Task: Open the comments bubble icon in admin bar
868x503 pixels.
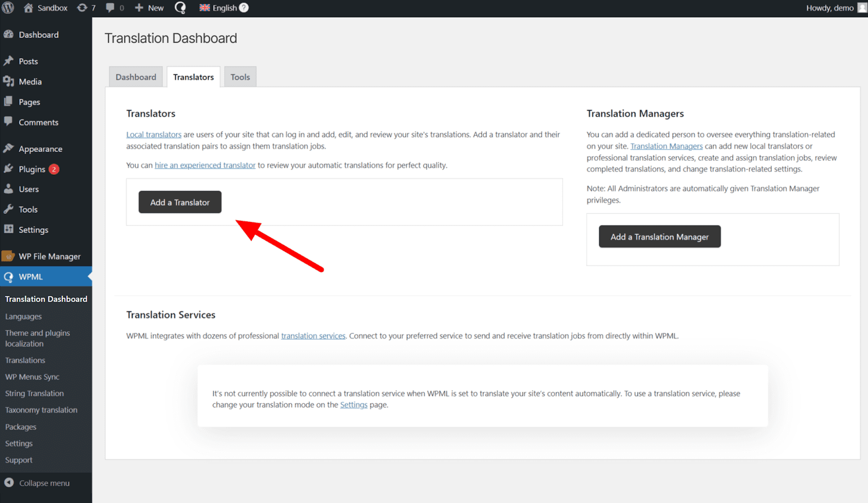Action: [110, 8]
